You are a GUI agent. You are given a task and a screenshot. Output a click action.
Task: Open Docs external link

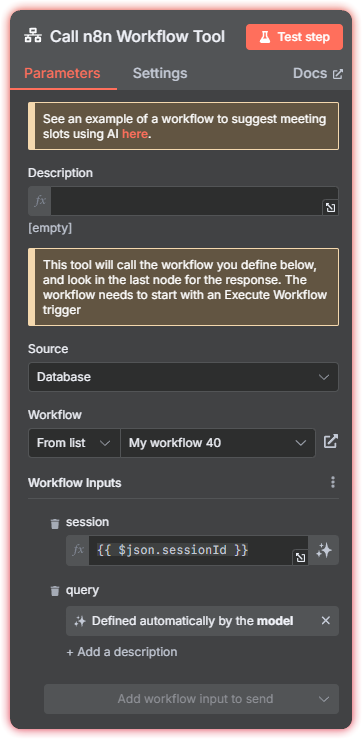[318, 74]
